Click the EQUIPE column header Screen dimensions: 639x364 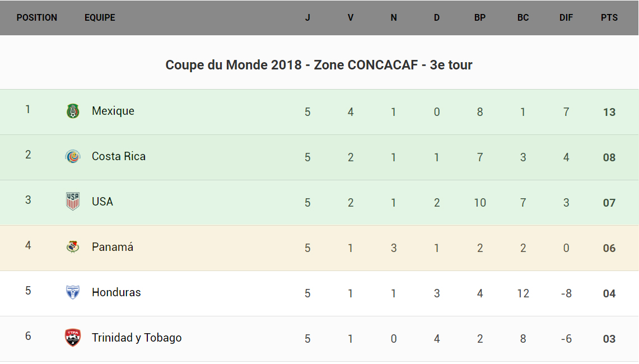point(100,17)
